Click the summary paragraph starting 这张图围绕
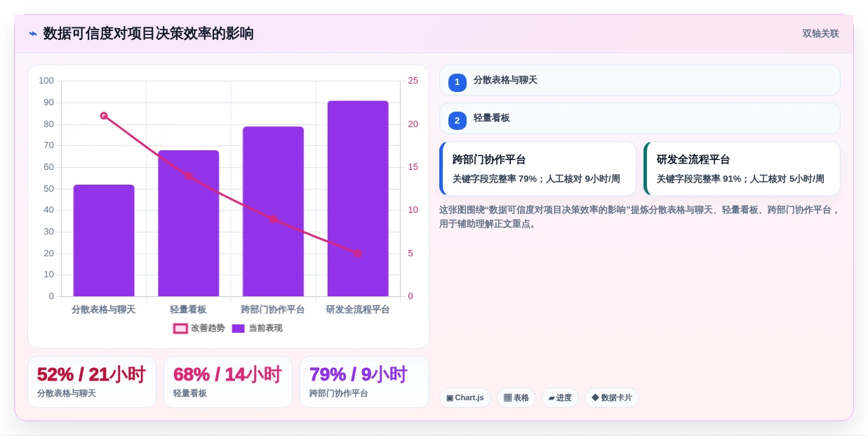Viewport: 868px width, 436px height. click(639, 217)
